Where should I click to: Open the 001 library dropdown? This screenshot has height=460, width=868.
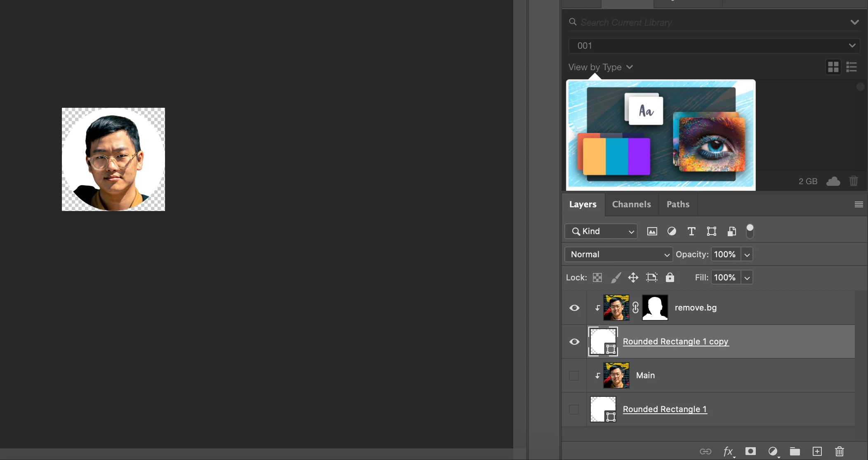714,46
